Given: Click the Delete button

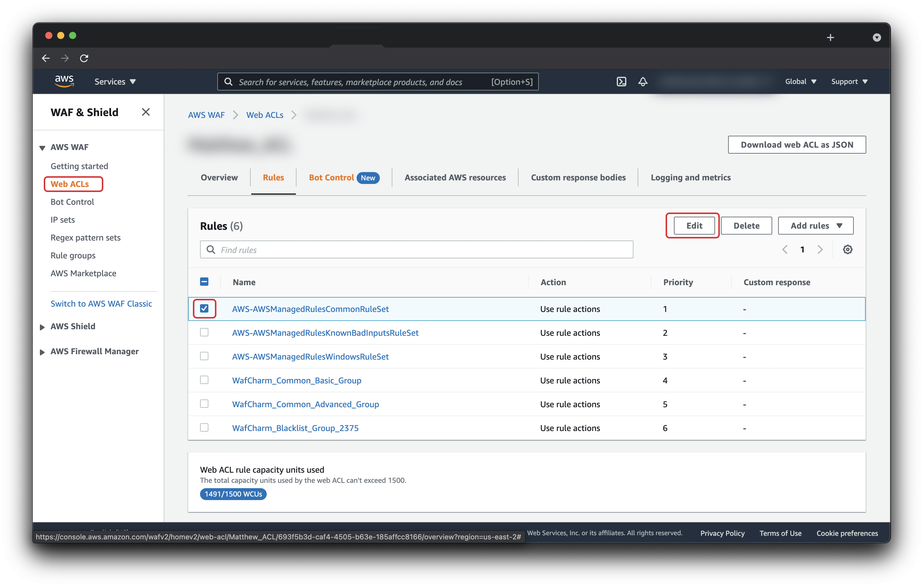Looking at the screenshot, I should (746, 226).
